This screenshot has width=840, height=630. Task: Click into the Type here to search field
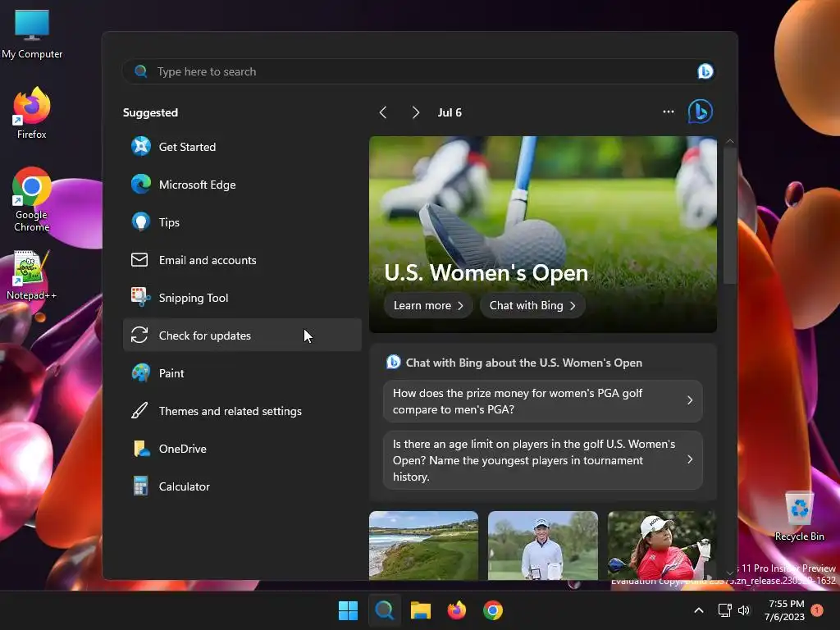click(419, 72)
